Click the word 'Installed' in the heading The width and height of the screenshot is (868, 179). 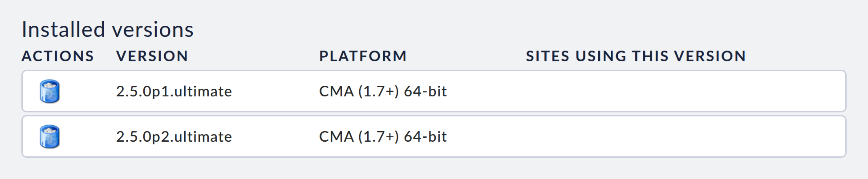63,30
